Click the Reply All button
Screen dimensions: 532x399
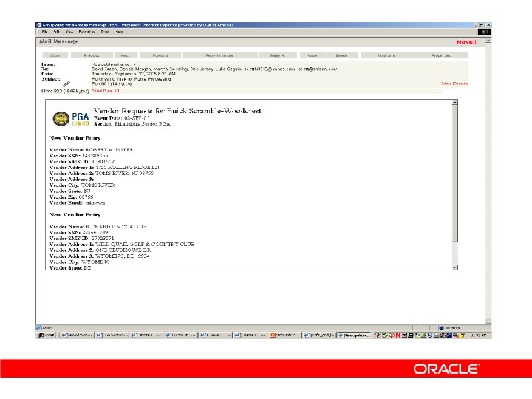277,55
